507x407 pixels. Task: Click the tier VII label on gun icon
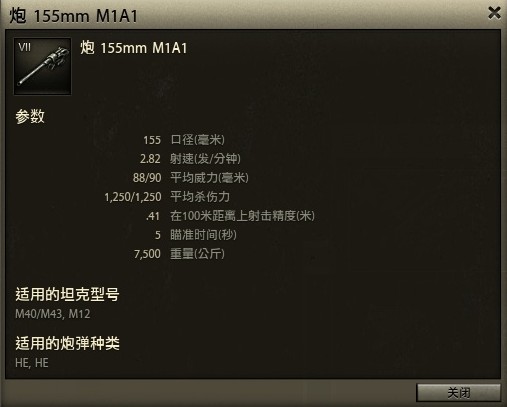pyautogui.click(x=25, y=47)
